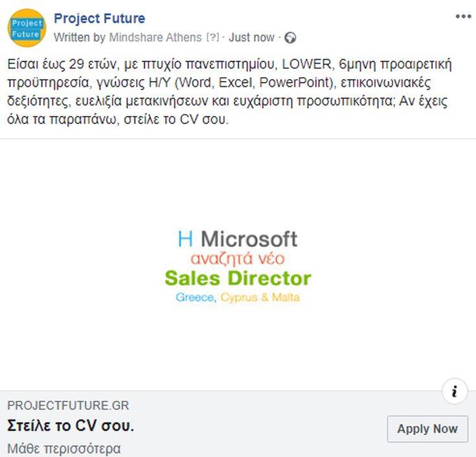Screen dimensions: 476x457
Task: Click the green "Sales Director" heading
Action: point(238,279)
